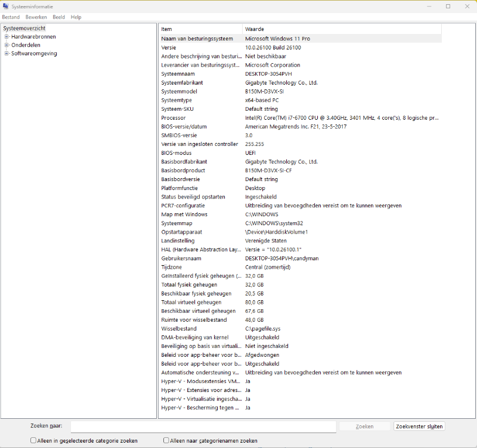Open the Beeld menu
The height and width of the screenshot is (448, 477).
tap(58, 17)
